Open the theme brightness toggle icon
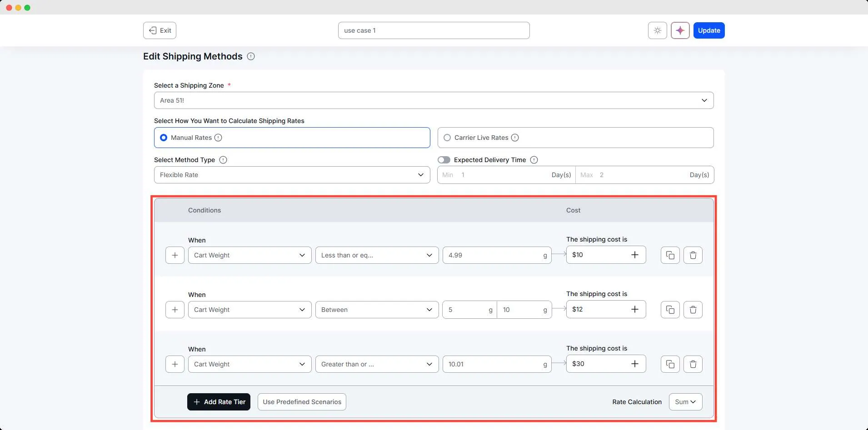Image resolution: width=868 pixels, height=430 pixels. (x=657, y=30)
